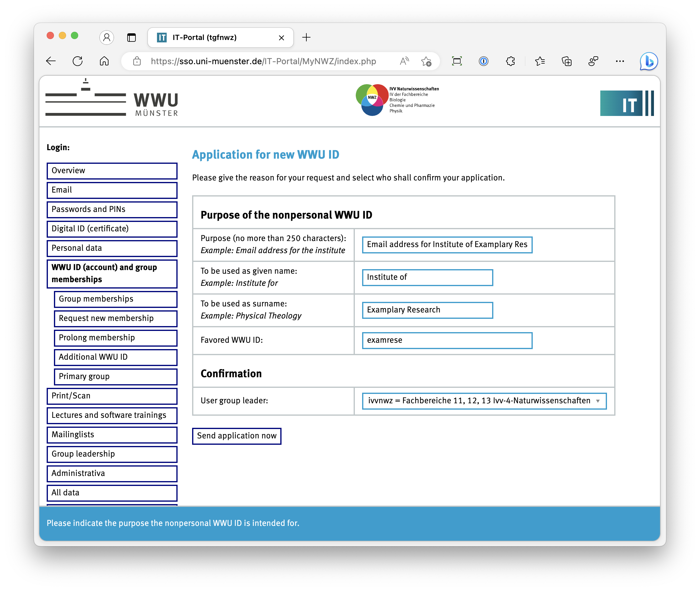Click Read Aloud icon in address bar

coord(404,61)
